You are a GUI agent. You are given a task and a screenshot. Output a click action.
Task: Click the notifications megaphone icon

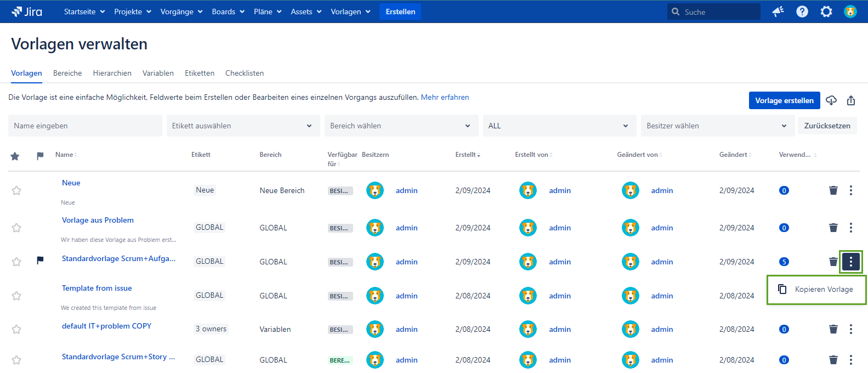778,12
